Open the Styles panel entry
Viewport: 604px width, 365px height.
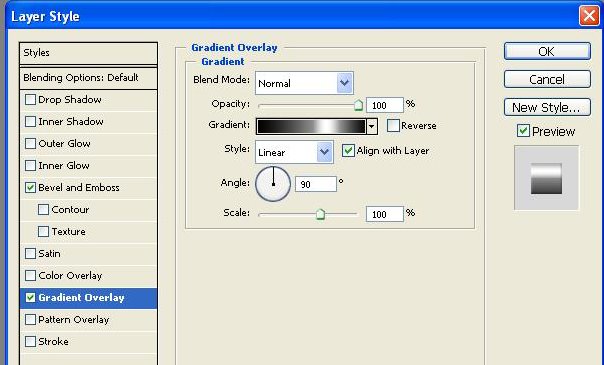pos(88,53)
